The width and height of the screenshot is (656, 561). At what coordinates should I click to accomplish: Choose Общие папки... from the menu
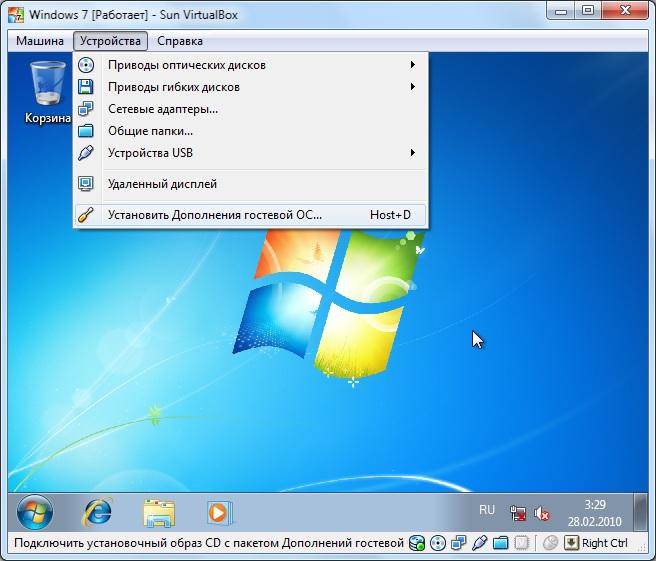pos(150,131)
